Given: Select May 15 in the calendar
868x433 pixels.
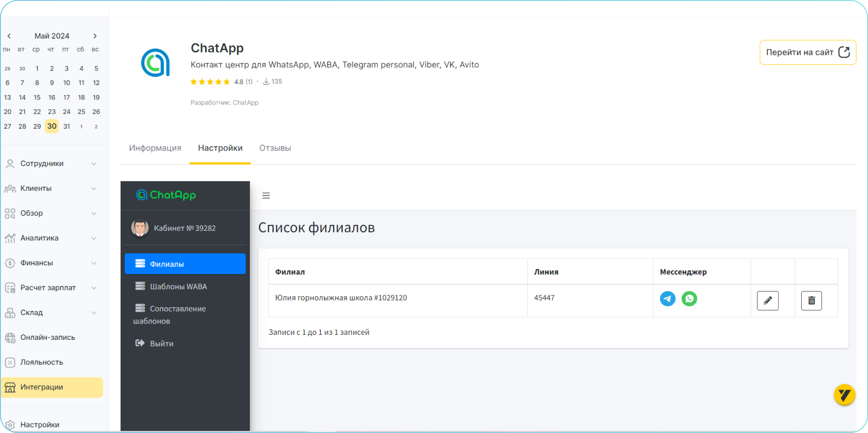Looking at the screenshot, I should pos(37,97).
